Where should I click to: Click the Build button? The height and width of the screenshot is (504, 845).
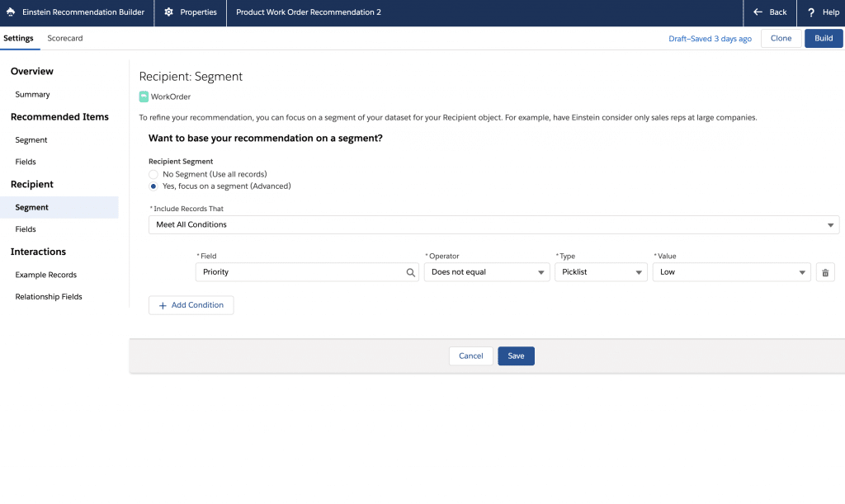click(824, 38)
